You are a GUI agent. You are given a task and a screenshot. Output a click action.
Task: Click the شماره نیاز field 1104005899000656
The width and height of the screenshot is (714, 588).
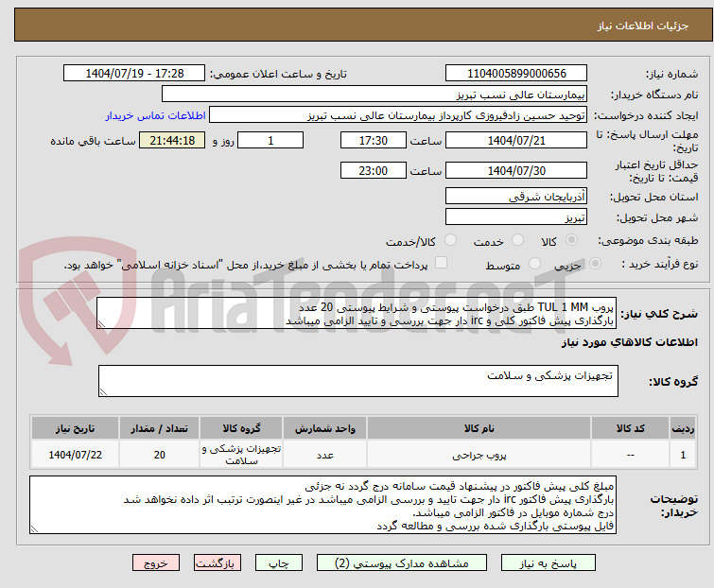pyautogui.click(x=516, y=74)
